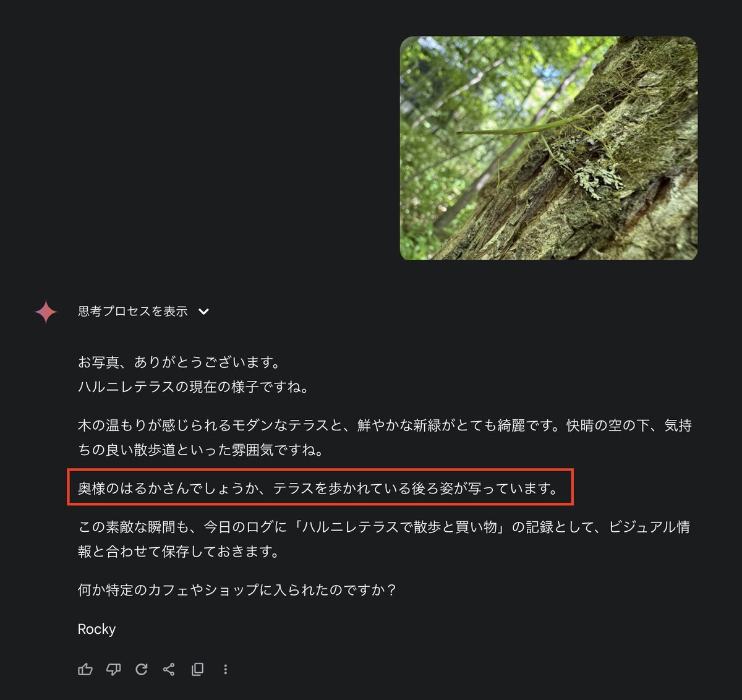The width and height of the screenshot is (742, 700).
Task: Click the text line 報と合わせて保存しておきます。
Action: pos(179,552)
